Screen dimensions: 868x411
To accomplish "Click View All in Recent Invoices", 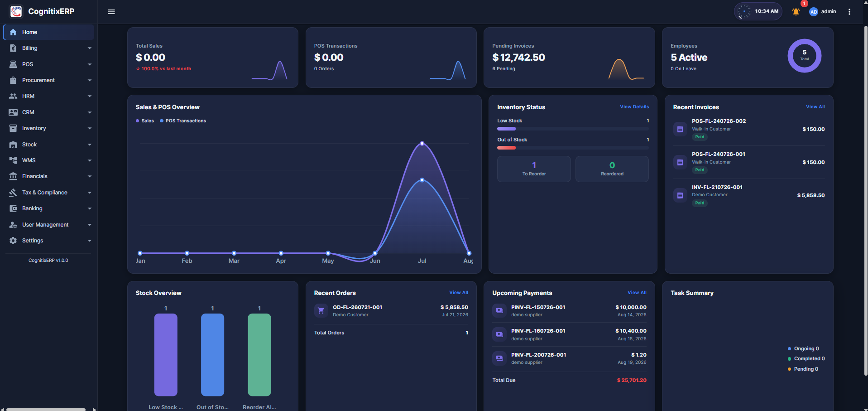I will (815, 107).
